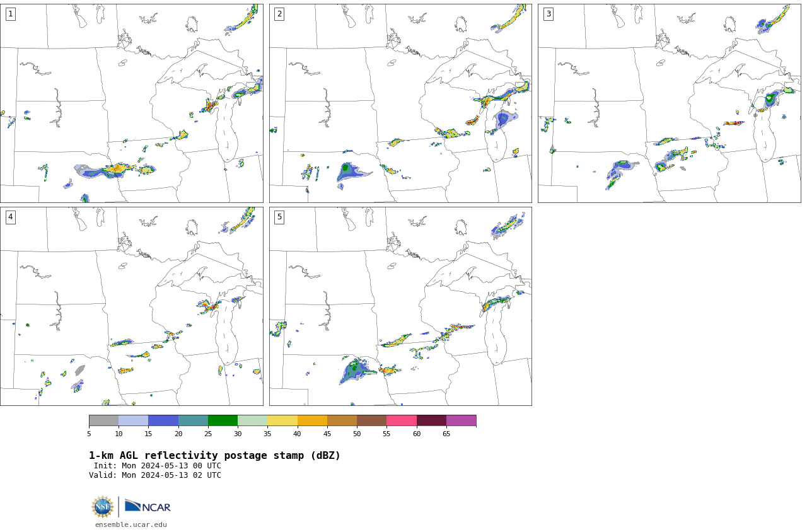Click the 1-km AGL reflectivity title
Screen dimensions: 807x532
(214, 456)
